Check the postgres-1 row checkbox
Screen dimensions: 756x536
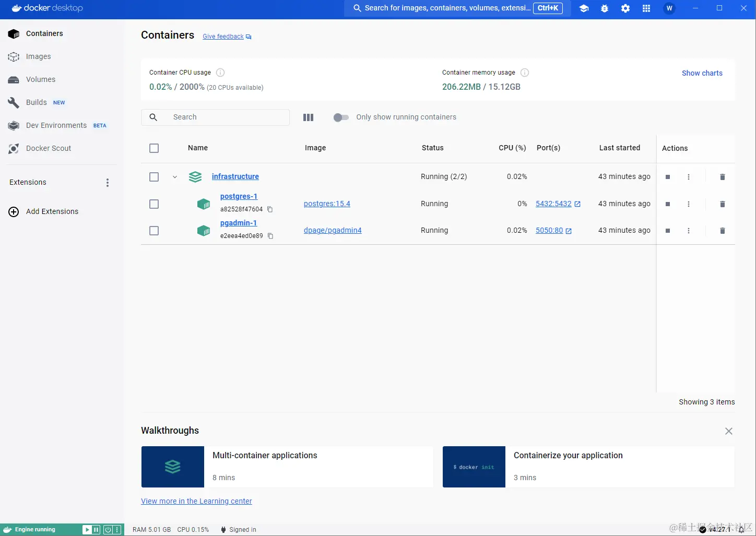coord(154,204)
